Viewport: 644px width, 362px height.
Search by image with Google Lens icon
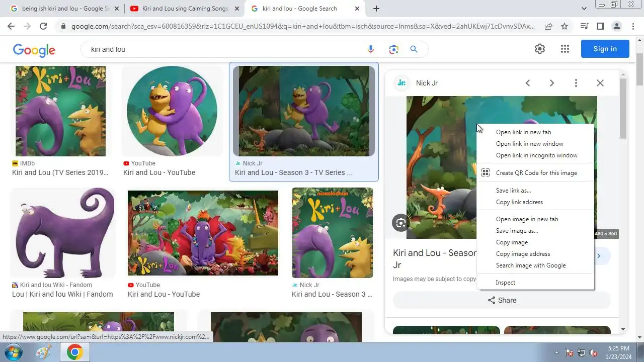[393, 49]
